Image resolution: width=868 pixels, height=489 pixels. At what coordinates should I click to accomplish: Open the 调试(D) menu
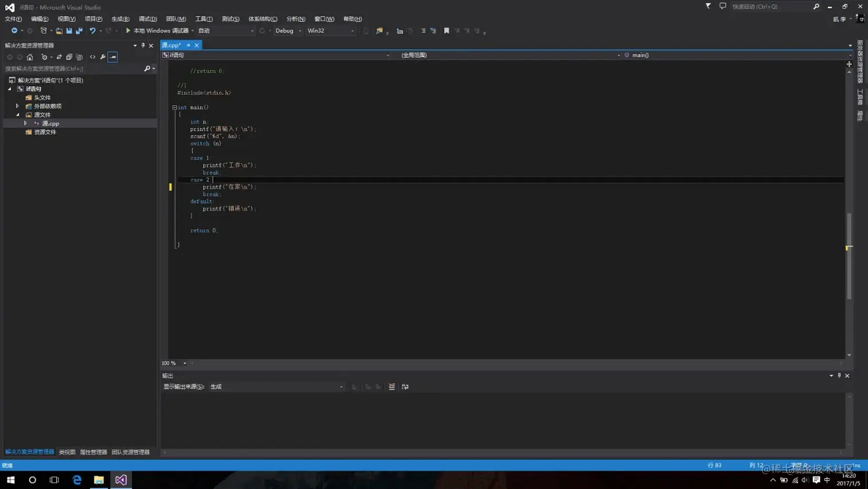tap(148, 19)
